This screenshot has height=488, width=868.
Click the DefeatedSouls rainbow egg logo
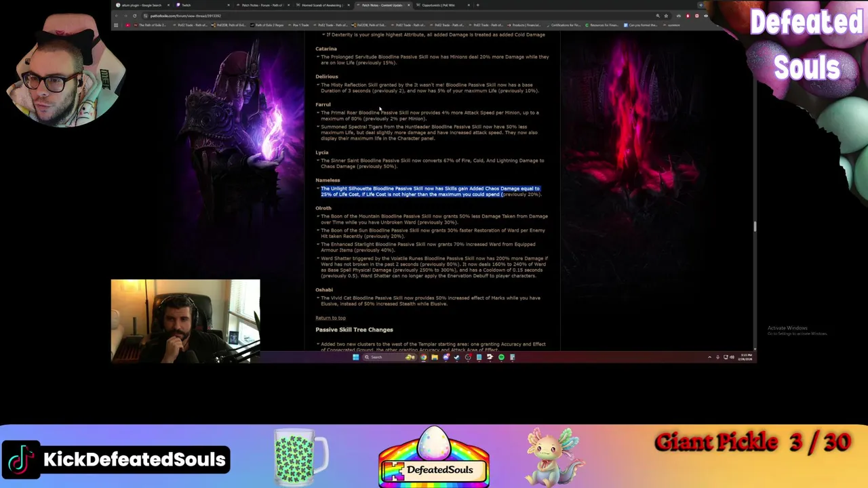[x=434, y=457]
